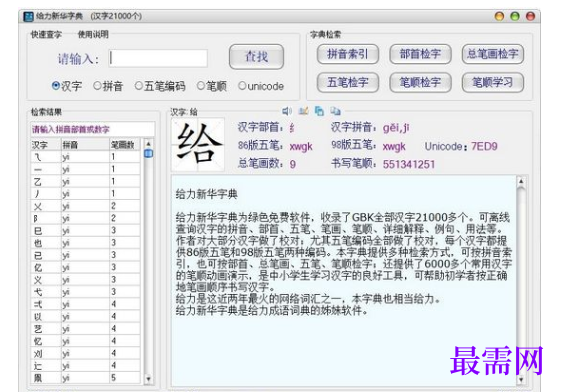Select the 弋 row in results

[x=85, y=292]
